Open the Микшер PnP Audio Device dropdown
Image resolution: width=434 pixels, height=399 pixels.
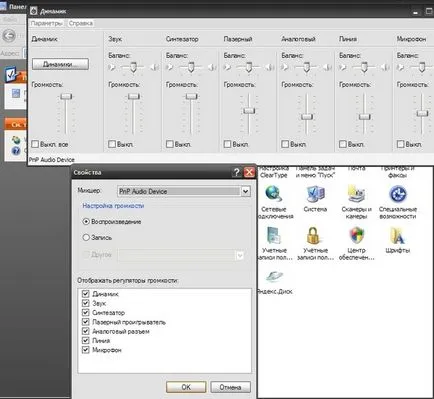pyautogui.click(x=245, y=191)
